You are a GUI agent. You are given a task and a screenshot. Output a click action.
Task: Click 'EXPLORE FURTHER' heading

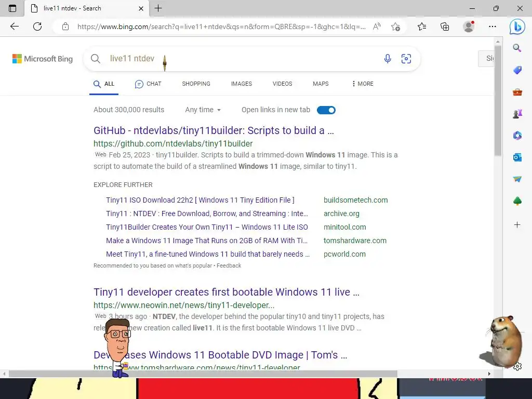123,184
